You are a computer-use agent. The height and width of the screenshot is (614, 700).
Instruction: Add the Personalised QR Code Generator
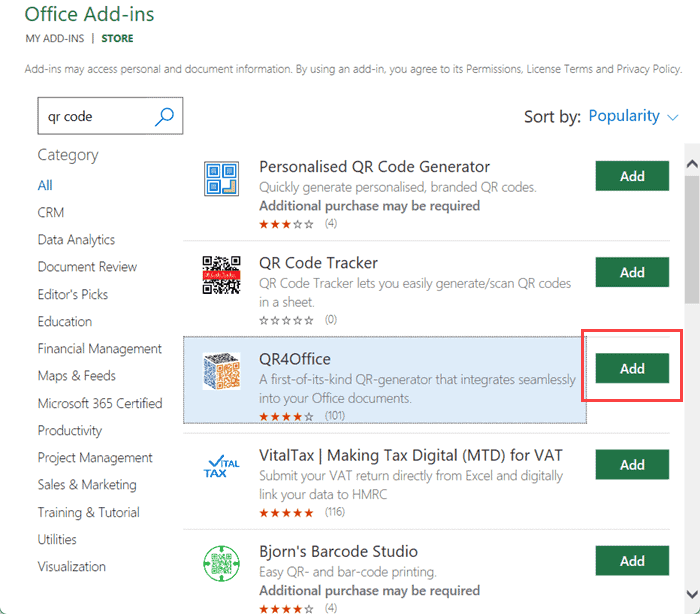pyautogui.click(x=632, y=176)
